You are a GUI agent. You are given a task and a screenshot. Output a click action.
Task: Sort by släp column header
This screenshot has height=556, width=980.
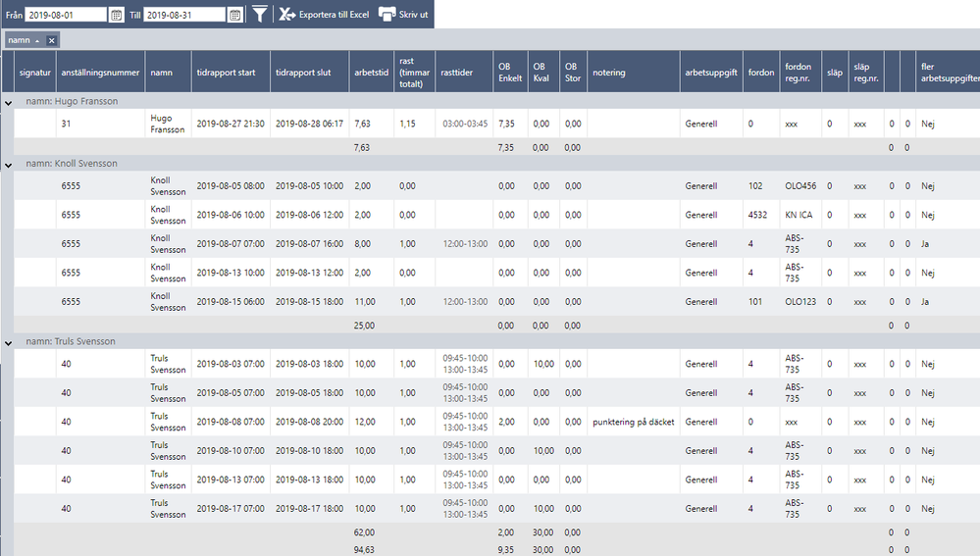[x=835, y=72]
